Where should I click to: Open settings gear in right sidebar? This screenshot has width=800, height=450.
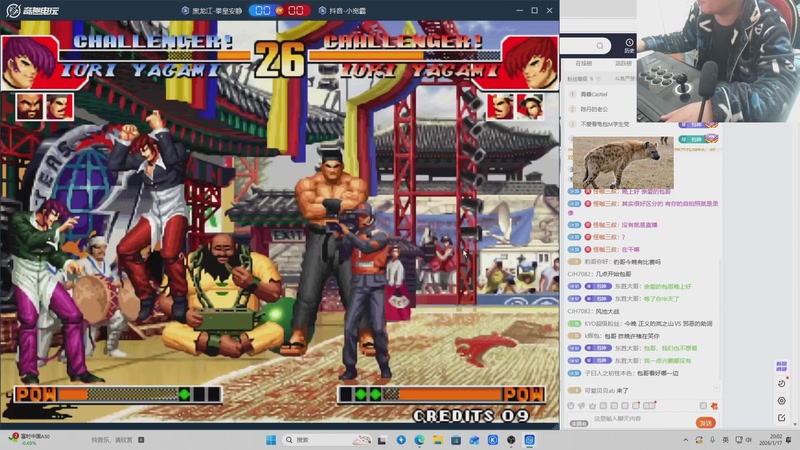(x=782, y=401)
